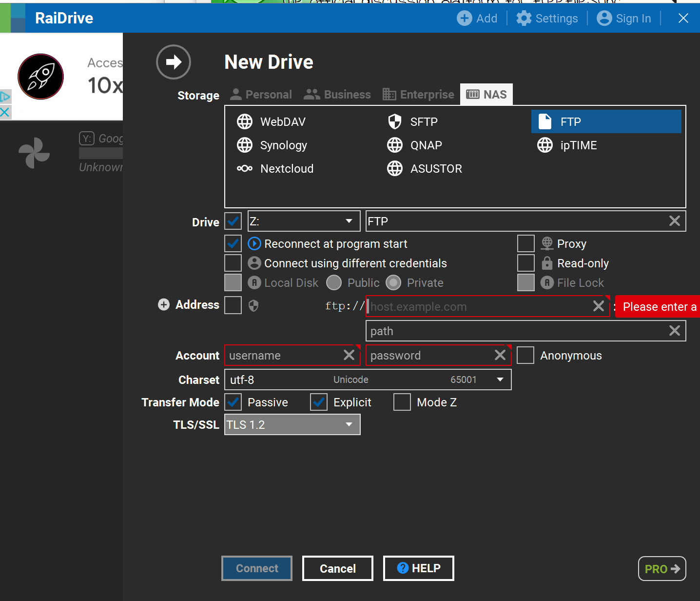Enable Mode Z checkbox
The height and width of the screenshot is (601, 700).
point(402,402)
